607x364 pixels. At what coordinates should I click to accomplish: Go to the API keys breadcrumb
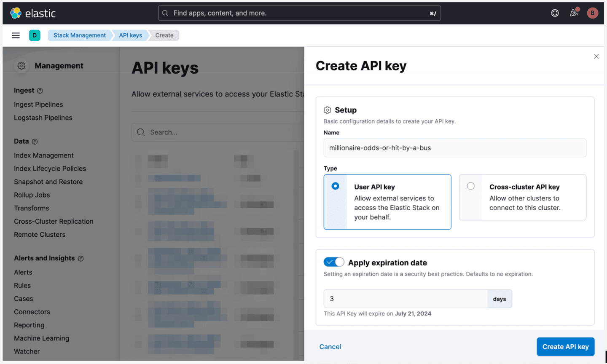[x=130, y=35]
